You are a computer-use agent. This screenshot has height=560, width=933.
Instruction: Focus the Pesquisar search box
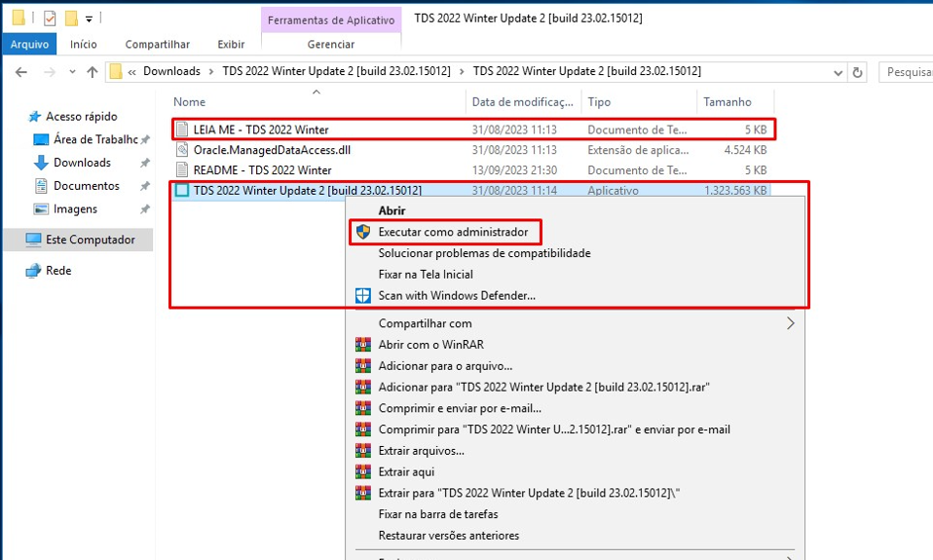[906, 72]
